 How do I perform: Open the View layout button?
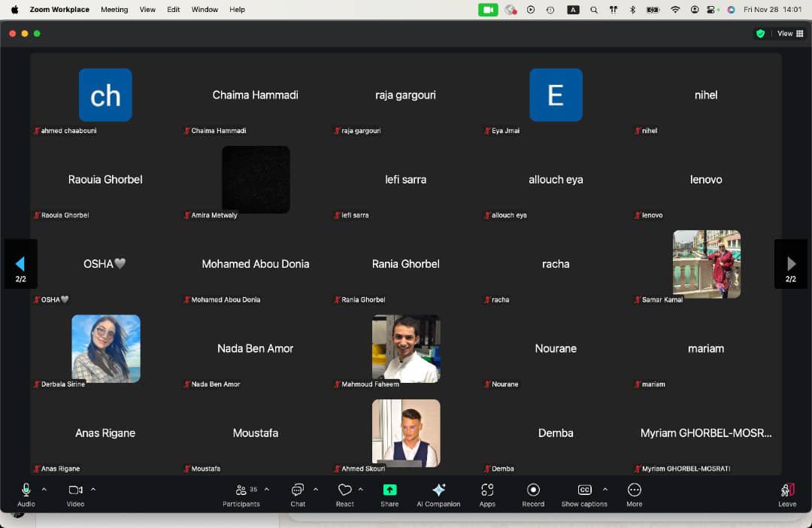(x=789, y=34)
